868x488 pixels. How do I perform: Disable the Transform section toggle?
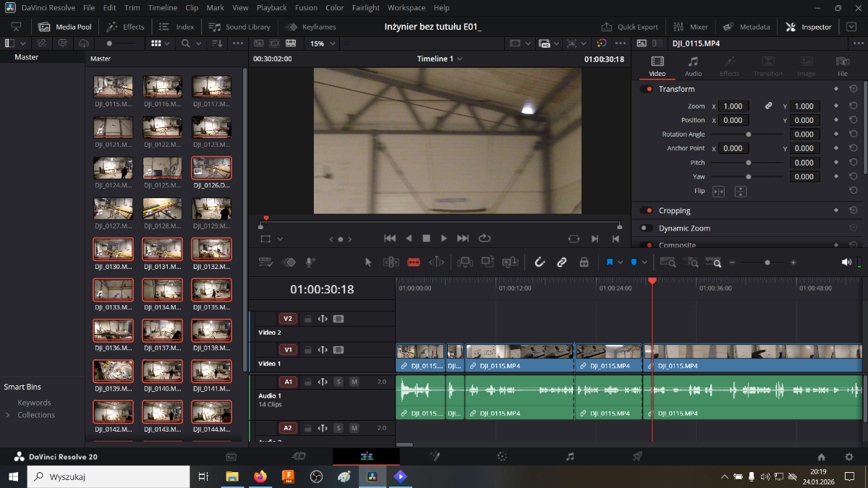coord(646,89)
